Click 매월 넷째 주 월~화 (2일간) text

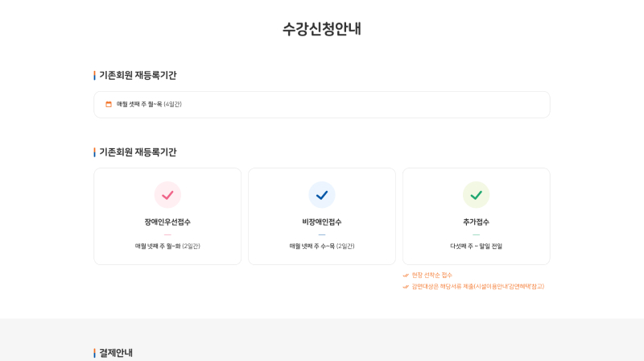pyautogui.click(x=167, y=247)
